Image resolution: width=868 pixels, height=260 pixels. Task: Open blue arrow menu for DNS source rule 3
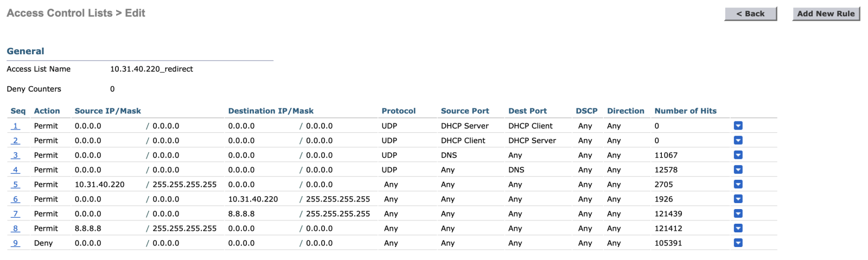tap(738, 155)
